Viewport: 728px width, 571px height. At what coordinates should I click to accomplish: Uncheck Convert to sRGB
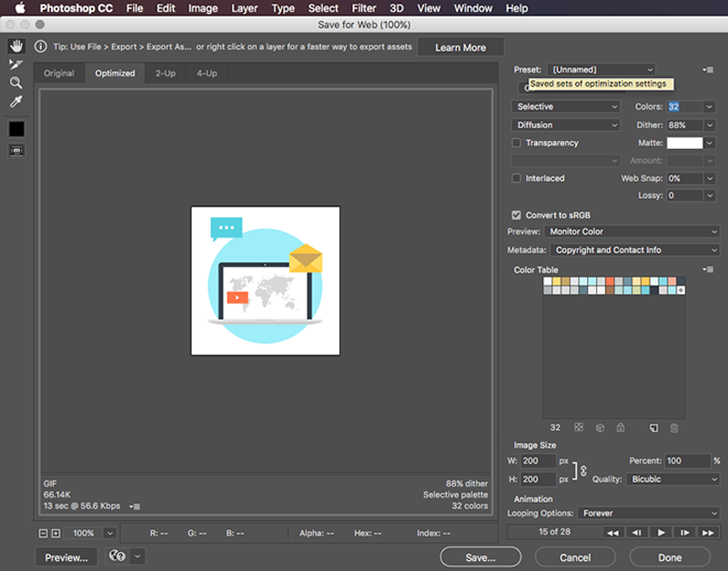tap(516, 215)
